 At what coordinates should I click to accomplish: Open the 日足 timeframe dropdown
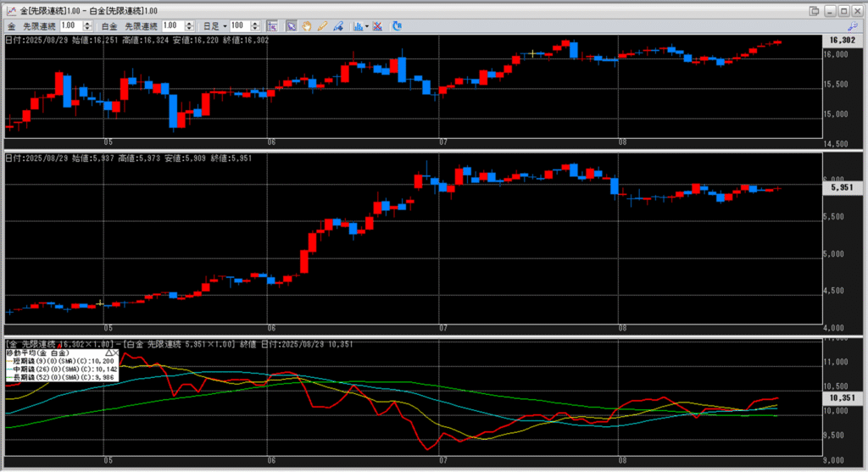click(213, 26)
